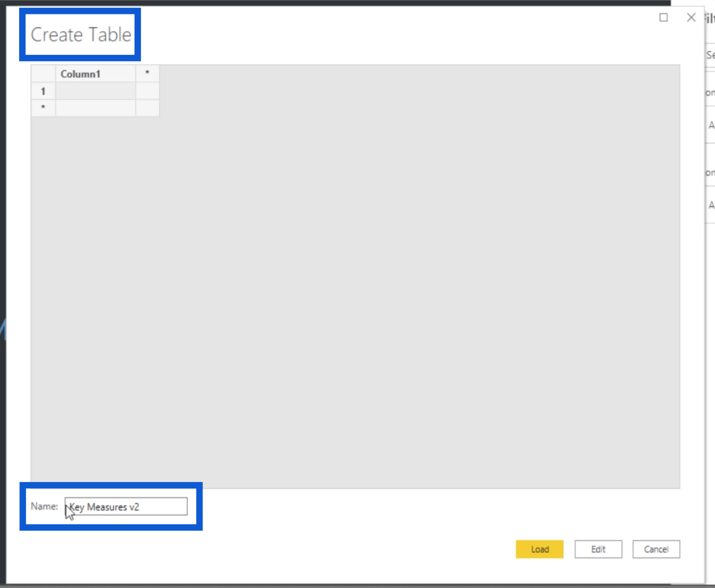Add a column via asterisk header

coord(147,74)
